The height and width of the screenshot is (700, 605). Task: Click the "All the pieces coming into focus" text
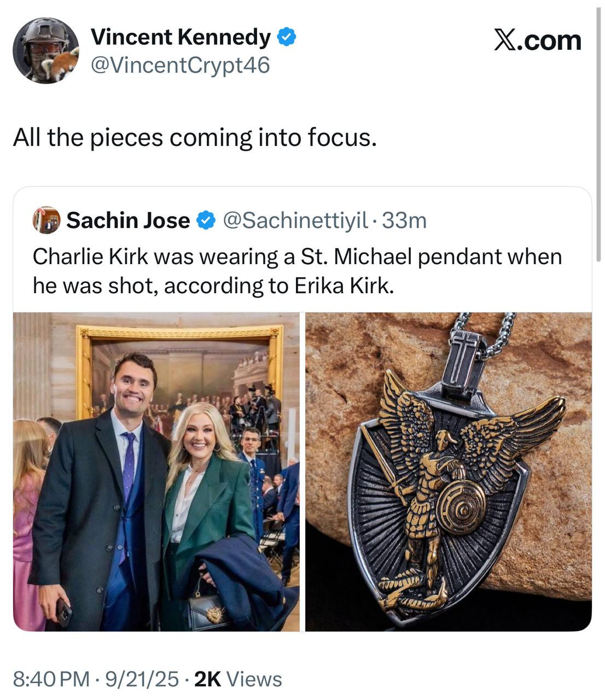click(x=195, y=138)
